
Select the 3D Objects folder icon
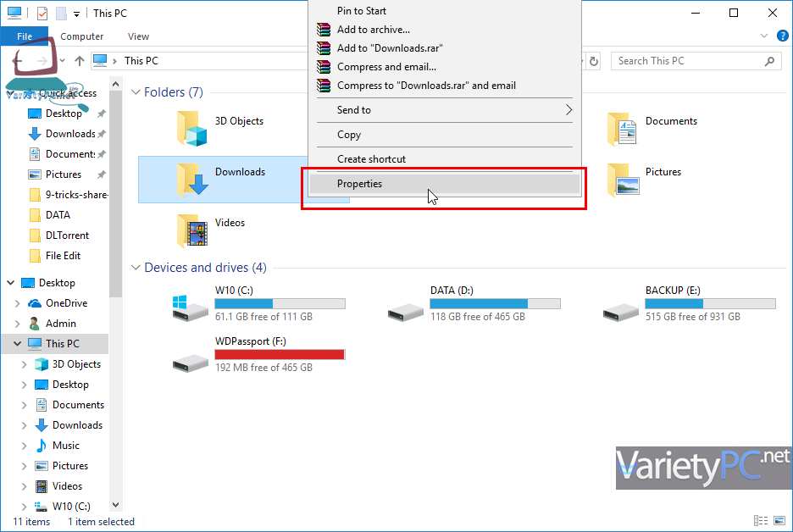[193, 129]
